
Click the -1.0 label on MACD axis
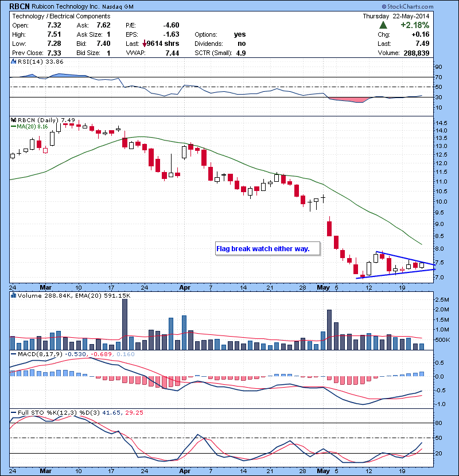pyautogui.click(x=440, y=404)
